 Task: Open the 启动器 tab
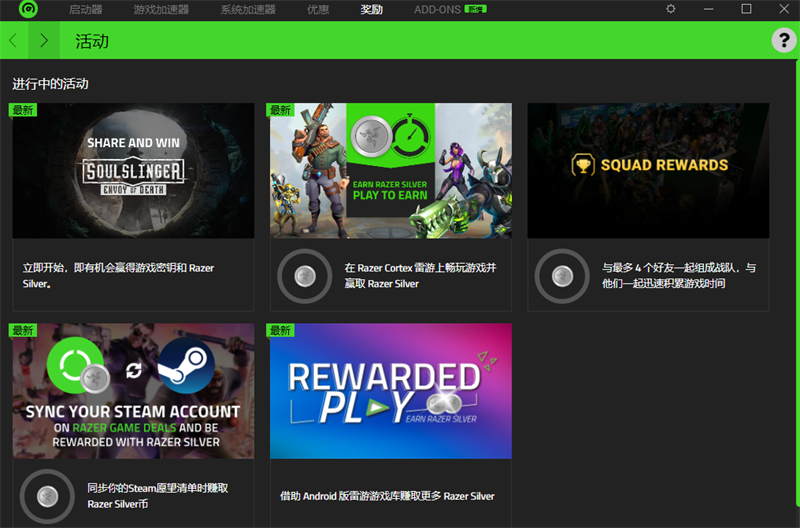click(x=86, y=9)
